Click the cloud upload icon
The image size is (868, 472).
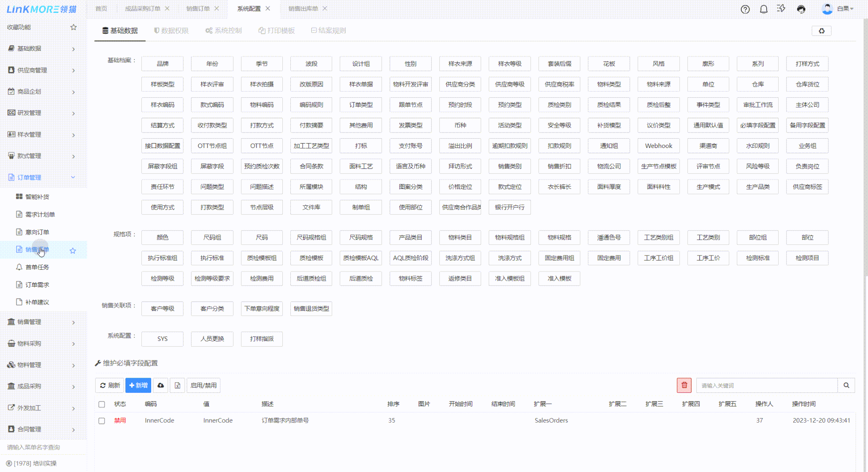161,385
